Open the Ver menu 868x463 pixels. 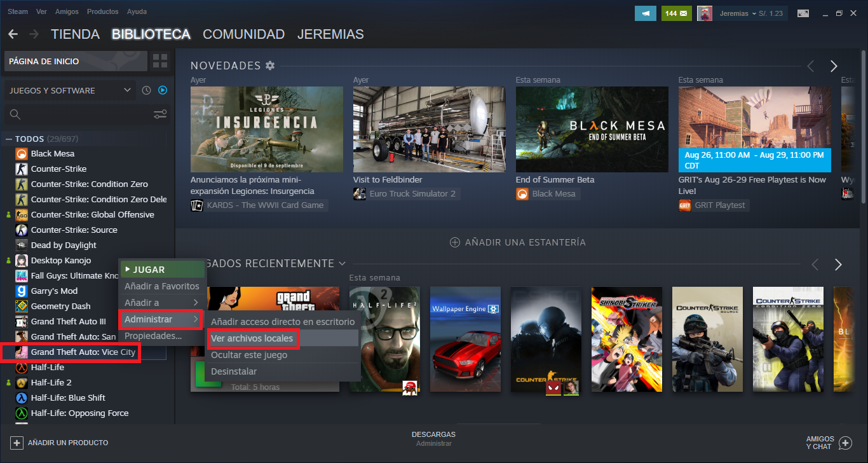click(42, 11)
